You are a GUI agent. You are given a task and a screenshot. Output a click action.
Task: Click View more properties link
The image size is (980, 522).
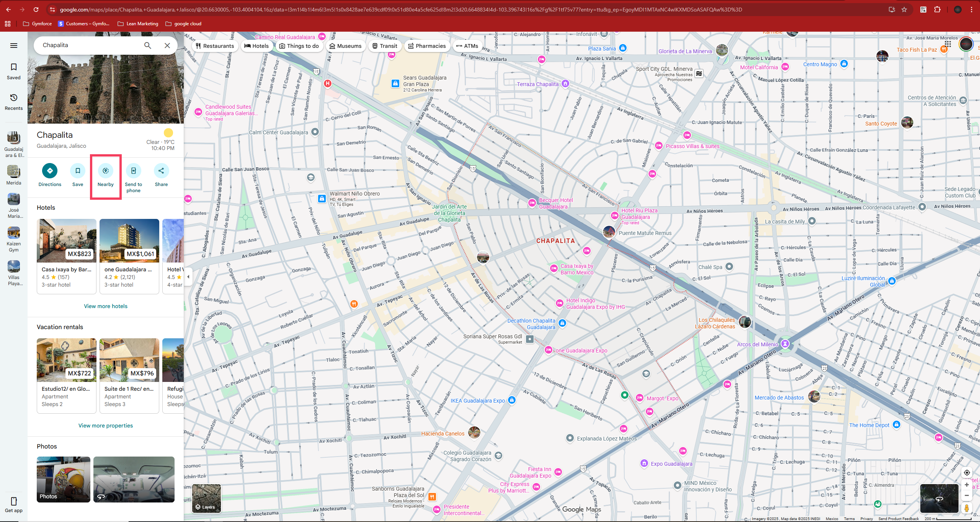pos(106,426)
